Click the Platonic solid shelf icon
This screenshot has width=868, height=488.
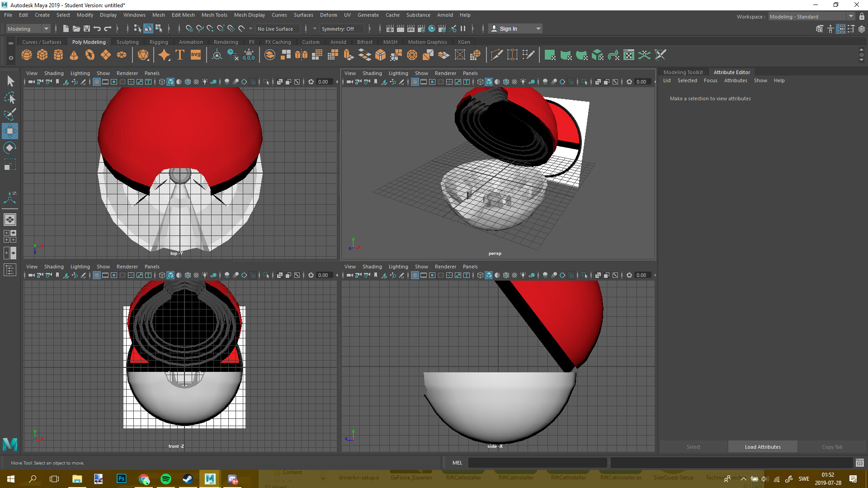[143, 55]
